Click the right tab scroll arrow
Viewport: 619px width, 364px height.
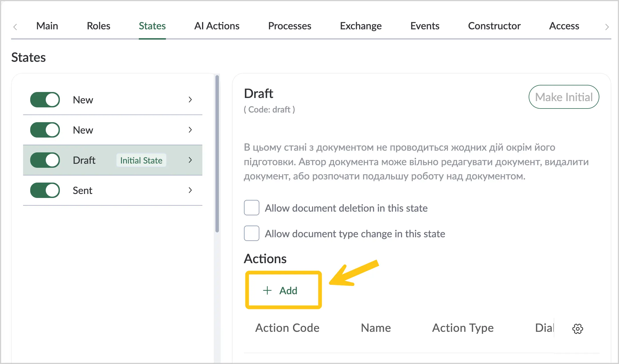coord(607,27)
